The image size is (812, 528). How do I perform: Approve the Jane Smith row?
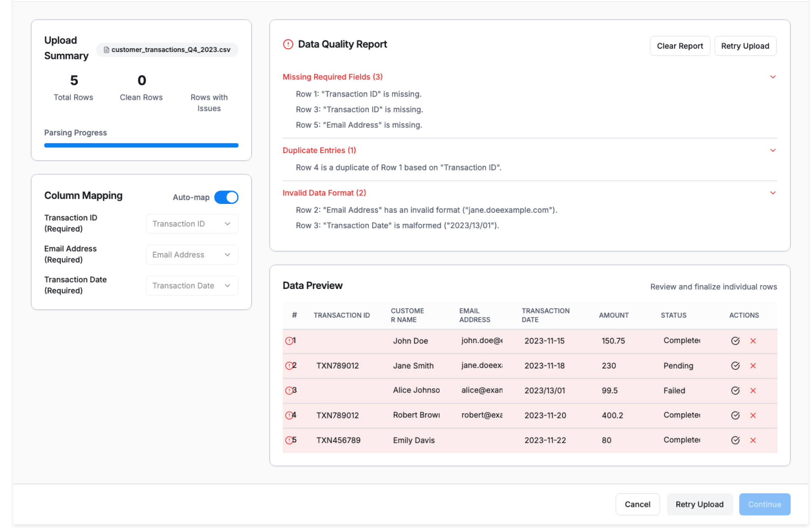coord(735,366)
